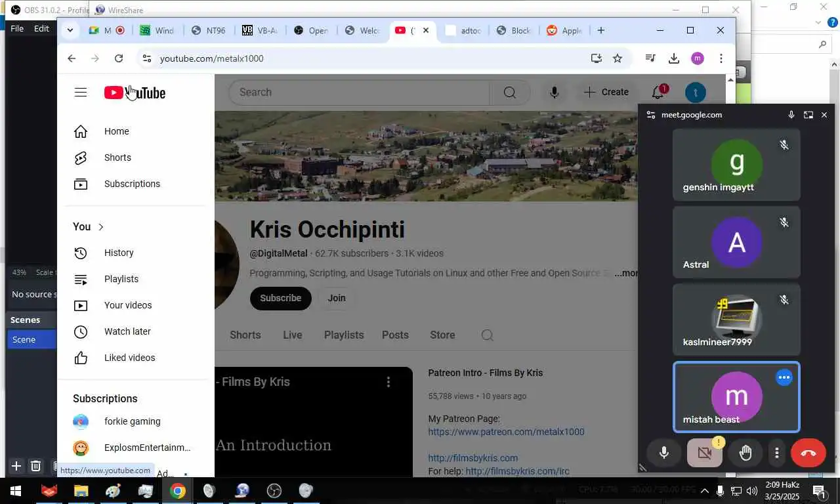
Task: Reload the YouTube page
Action: pos(119,58)
